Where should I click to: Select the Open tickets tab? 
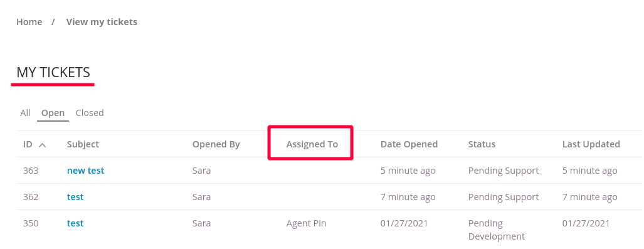(53, 113)
